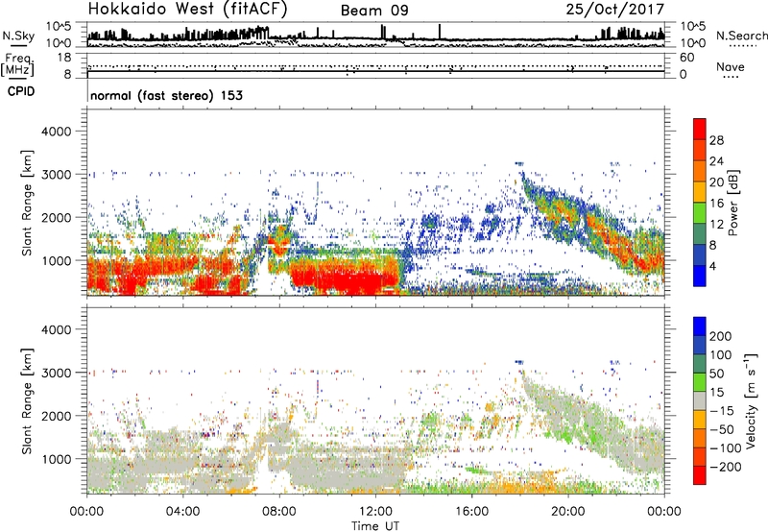Click the "08:00" time axis label
This screenshot has width=768, height=532.
tap(279, 512)
